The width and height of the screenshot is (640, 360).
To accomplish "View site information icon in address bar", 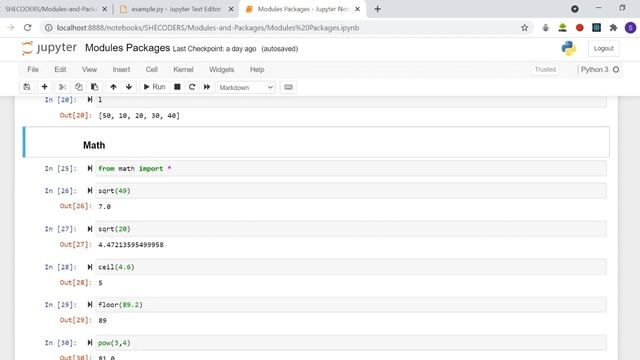I will pos(49,28).
